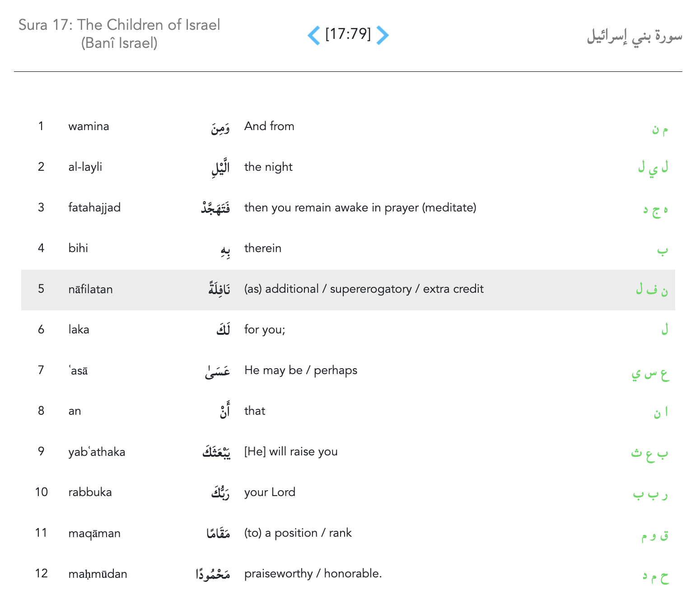The height and width of the screenshot is (609, 700).
Task: Select the translation "praiseworthy / honorable."
Action: coord(313,574)
